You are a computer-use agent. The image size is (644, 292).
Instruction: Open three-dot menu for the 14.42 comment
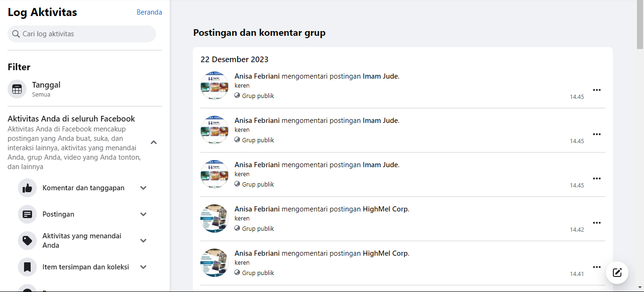coord(596,223)
